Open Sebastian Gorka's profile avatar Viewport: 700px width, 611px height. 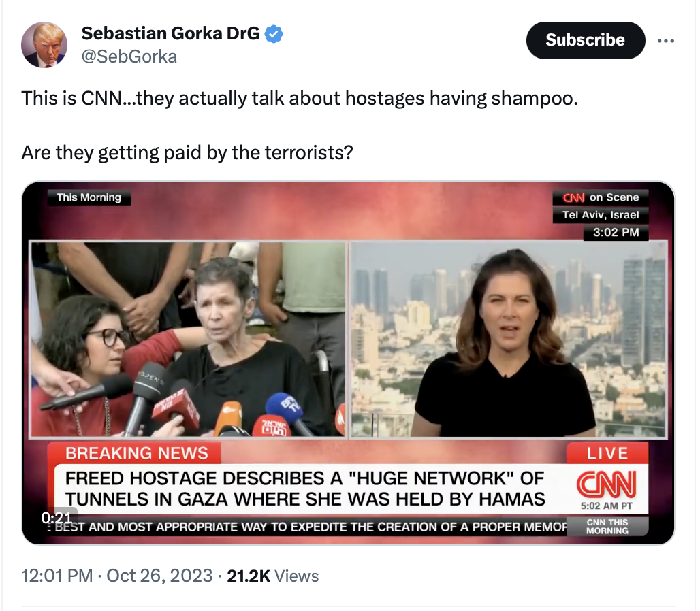point(44,45)
